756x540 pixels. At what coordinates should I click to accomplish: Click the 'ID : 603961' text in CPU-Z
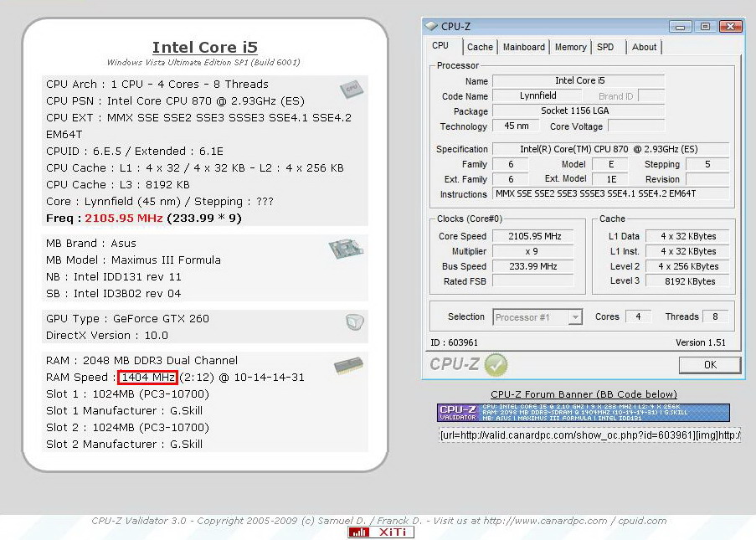click(454, 342)
